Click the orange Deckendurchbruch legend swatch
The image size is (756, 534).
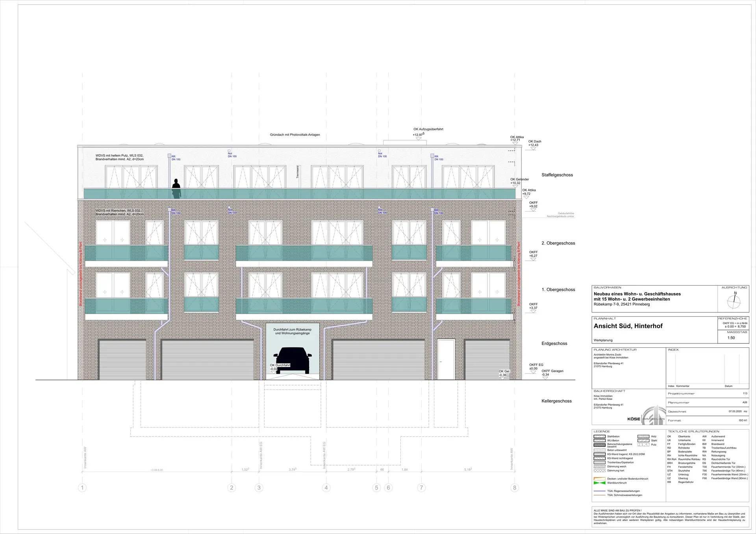(x=599, y=479)
